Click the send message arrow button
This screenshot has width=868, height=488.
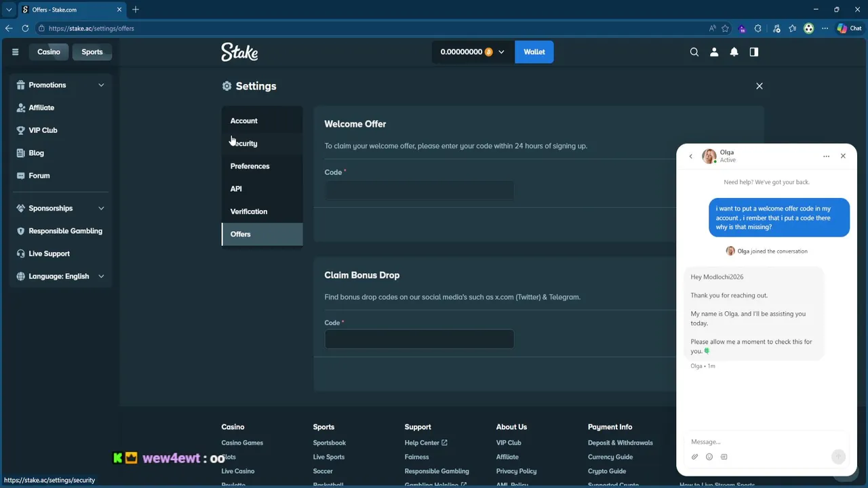pyautogui.click(x=838, y=457)
